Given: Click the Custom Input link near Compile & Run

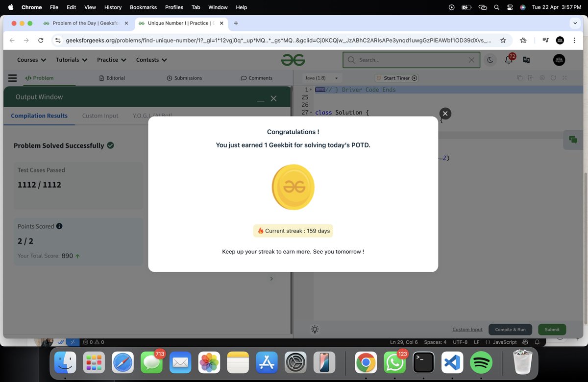Looking at the screenshot, I should (x=467, y=330).
